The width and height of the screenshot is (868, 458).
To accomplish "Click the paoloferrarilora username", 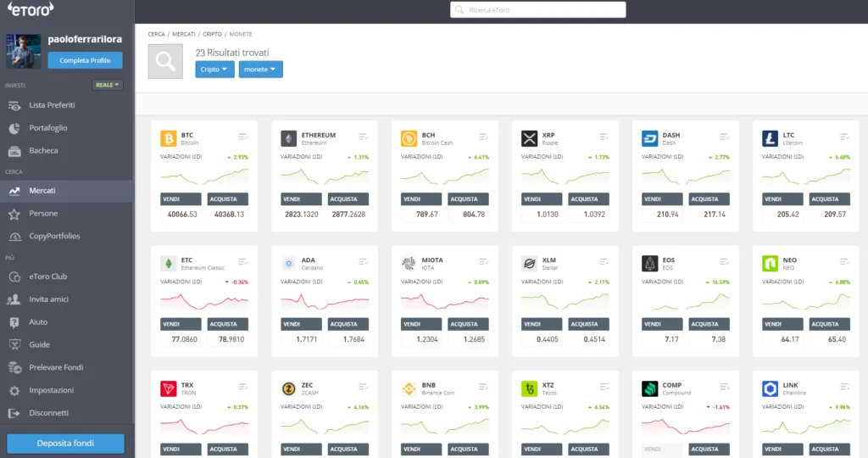I will coord(85,39).
